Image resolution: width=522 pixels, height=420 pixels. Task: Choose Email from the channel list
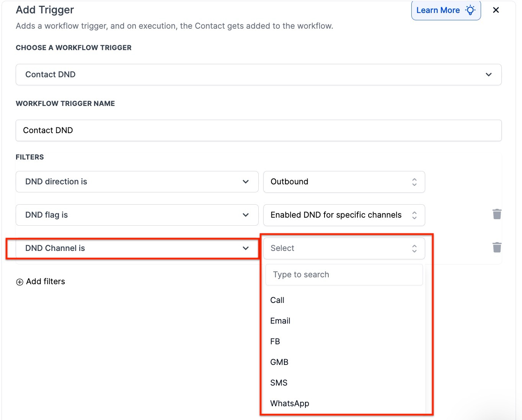pos(280,321)
